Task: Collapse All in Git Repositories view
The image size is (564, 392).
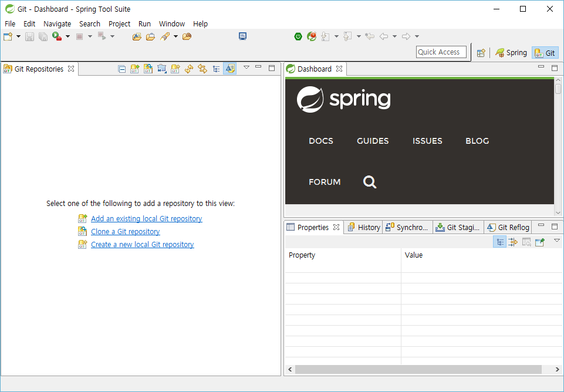Action: [x=122, y=69]
